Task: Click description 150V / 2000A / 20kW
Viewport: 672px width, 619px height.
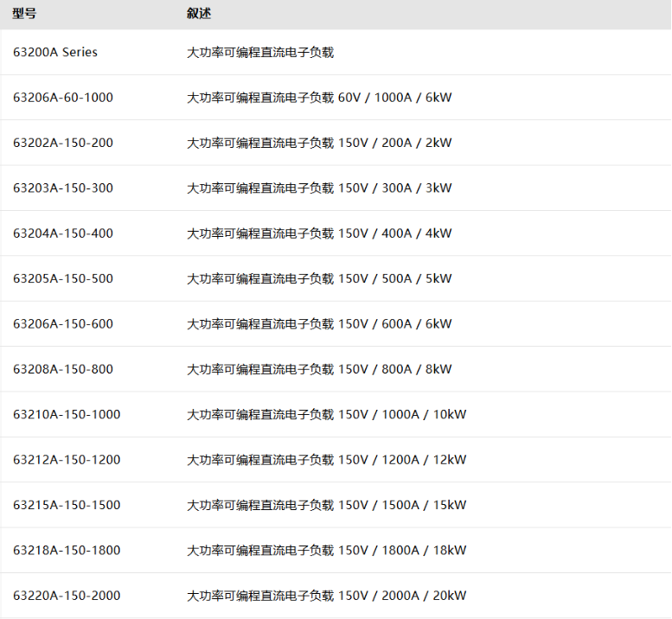Action: click(327, 596)
